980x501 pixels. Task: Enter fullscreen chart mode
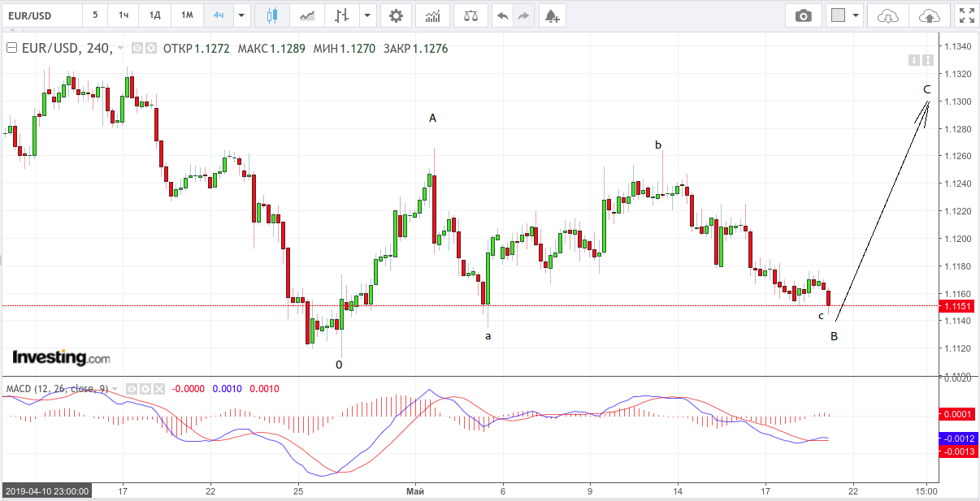[x=965, y=15]
